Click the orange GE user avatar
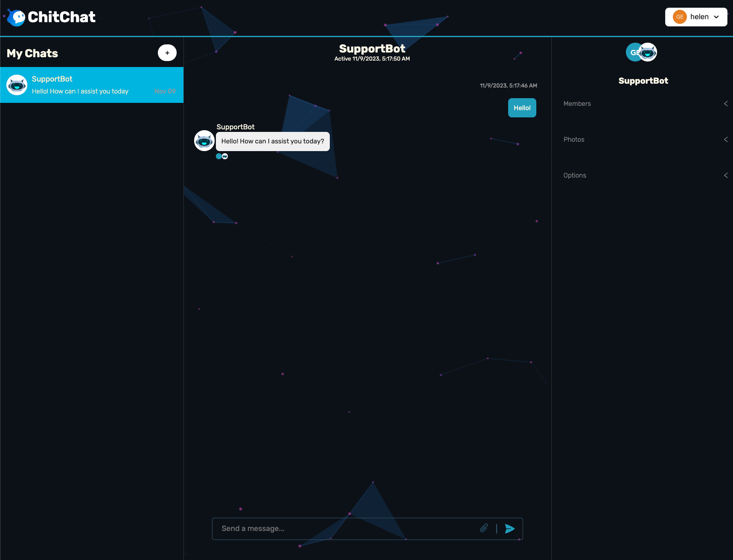Image resolution: width=733 pixels, height=560 pixels. pos(679,17)
